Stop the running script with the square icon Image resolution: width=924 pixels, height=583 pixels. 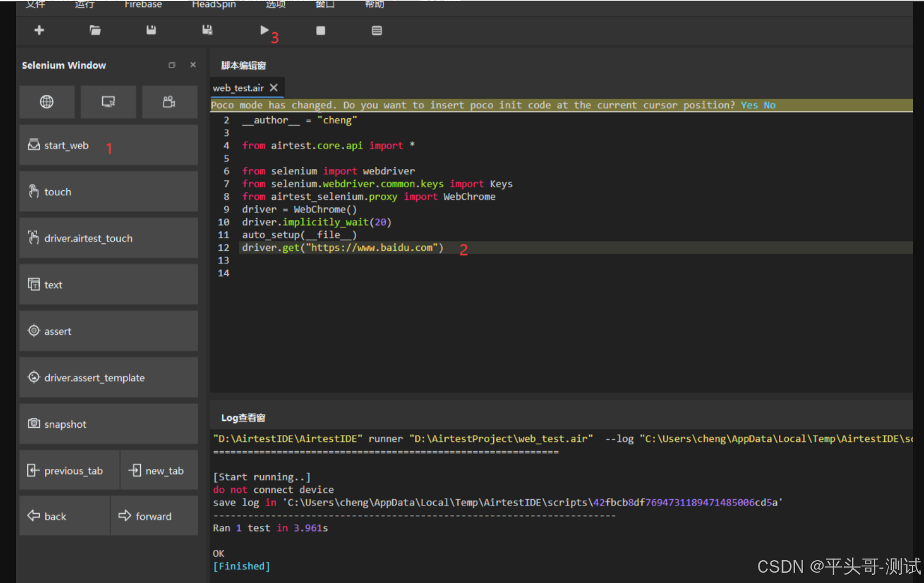[321, 31]
